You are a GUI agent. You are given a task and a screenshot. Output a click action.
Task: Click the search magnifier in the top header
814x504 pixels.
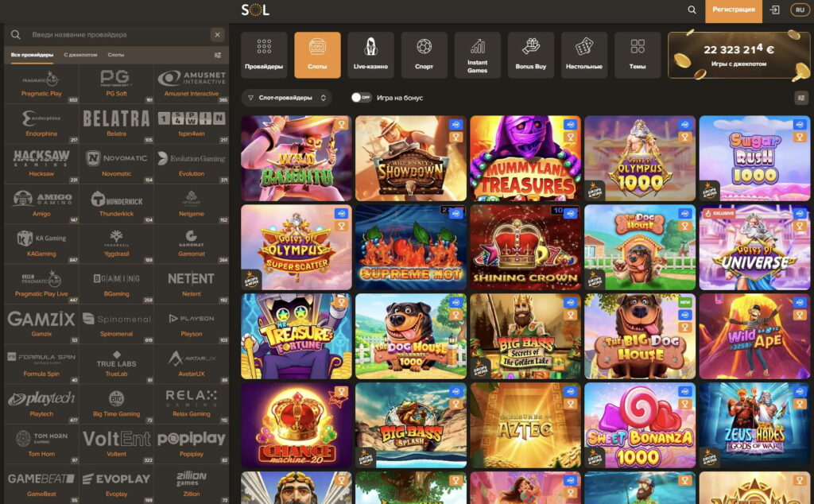(x=692, y=10)
